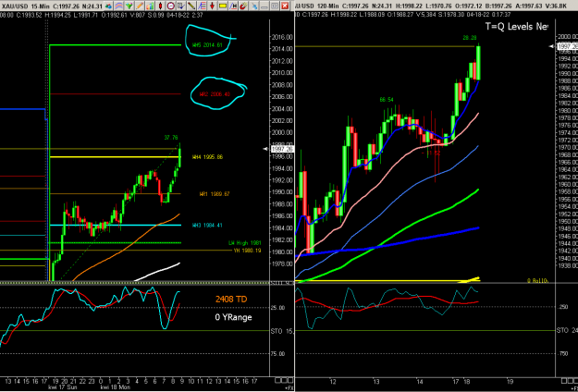Screen dimensions: 578x392
Task: Click the curved bands indicator icon
Action: [118, 6]
